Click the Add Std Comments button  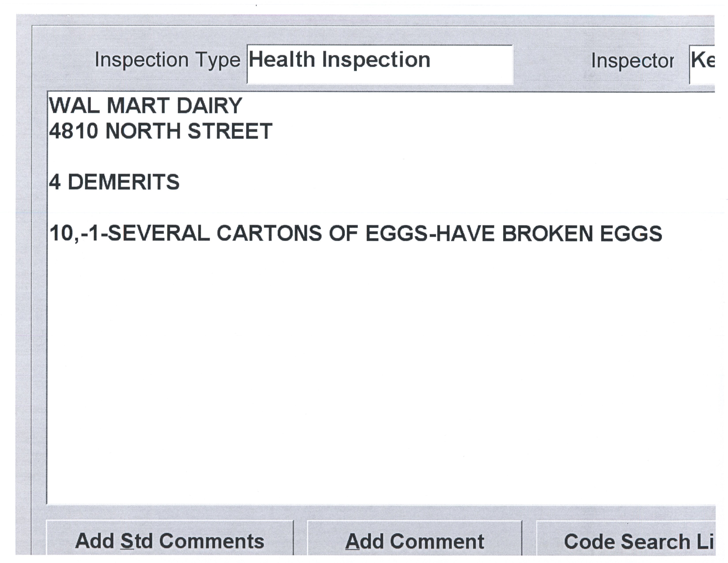pos(170,541)
